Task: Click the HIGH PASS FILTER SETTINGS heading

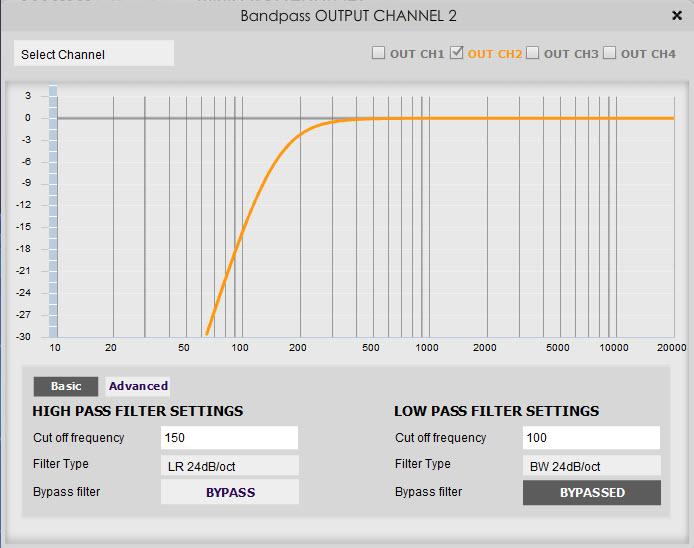Action: click(x=138, y=411)
